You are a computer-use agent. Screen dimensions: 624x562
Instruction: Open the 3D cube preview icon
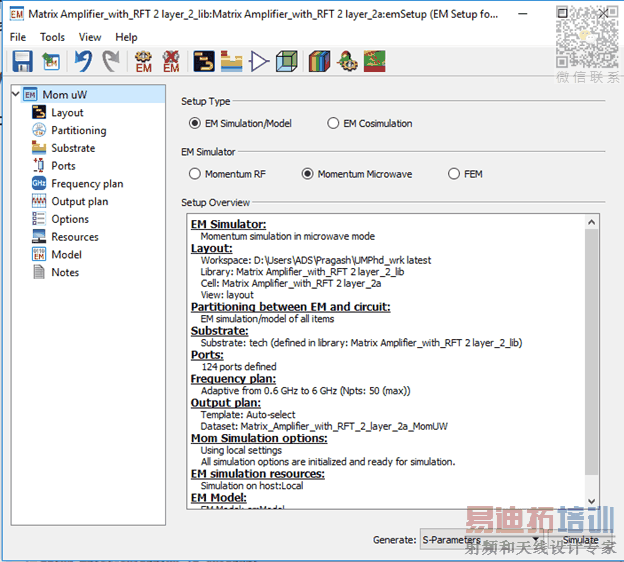point(287,61)
